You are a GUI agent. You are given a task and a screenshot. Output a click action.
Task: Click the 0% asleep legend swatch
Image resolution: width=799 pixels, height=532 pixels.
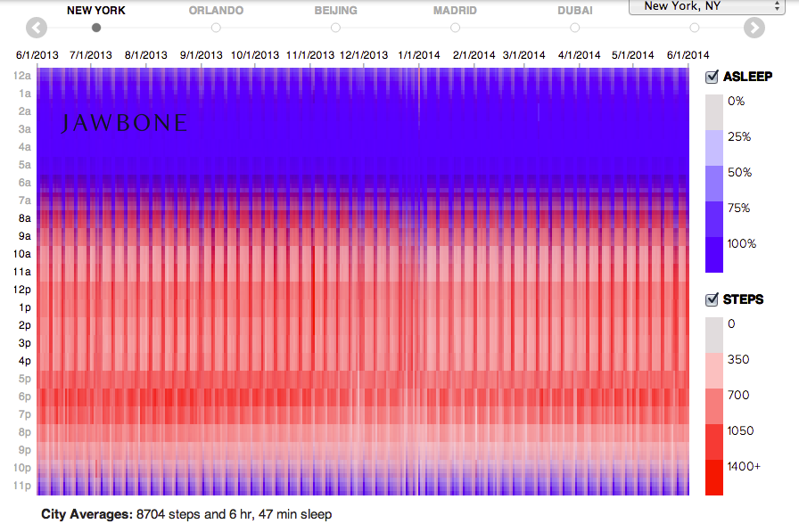714,112
